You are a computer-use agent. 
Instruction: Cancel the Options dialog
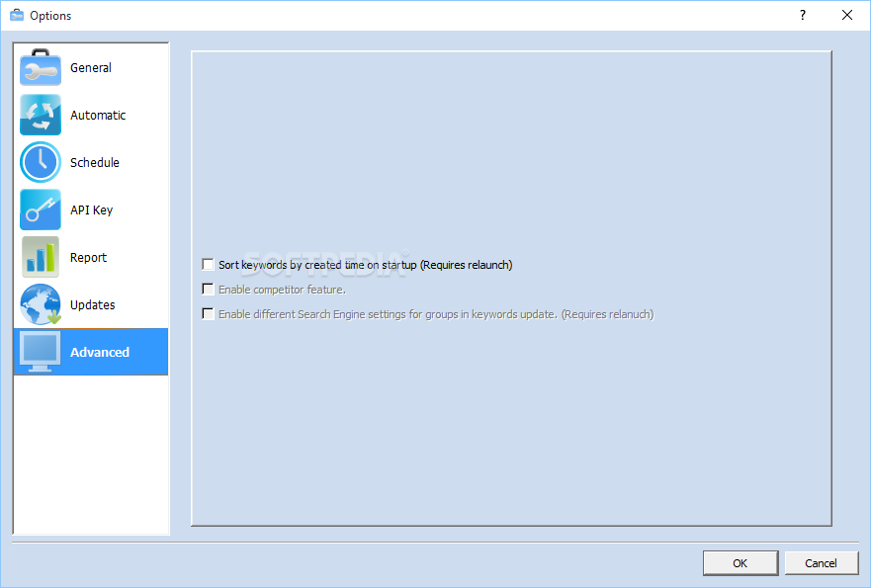pyautogui.click(x=821, y=563)
